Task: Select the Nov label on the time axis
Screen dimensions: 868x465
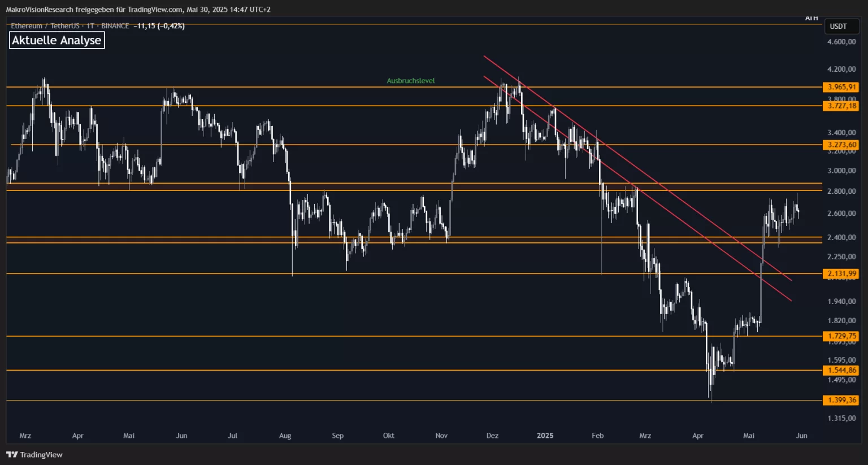Action: (x=441, y=436)
